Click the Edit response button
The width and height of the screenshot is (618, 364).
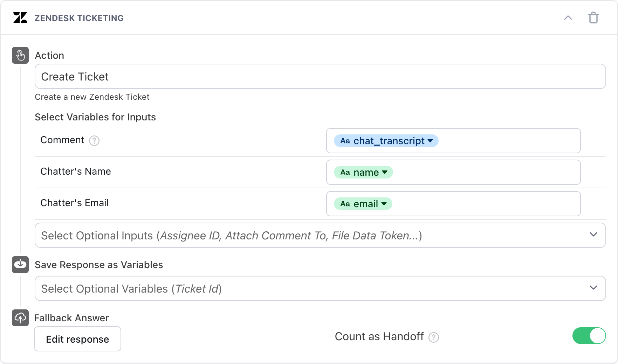77,339
